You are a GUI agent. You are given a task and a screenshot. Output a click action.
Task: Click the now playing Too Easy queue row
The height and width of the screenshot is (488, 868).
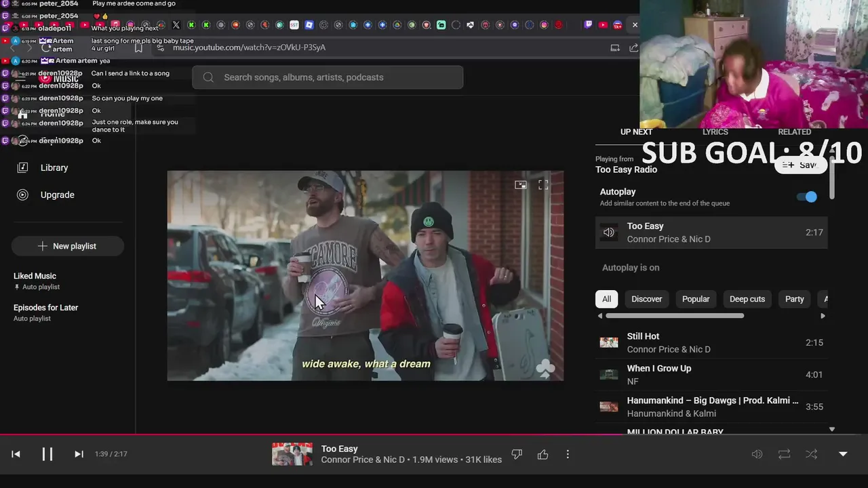click(x=711, y=232)
